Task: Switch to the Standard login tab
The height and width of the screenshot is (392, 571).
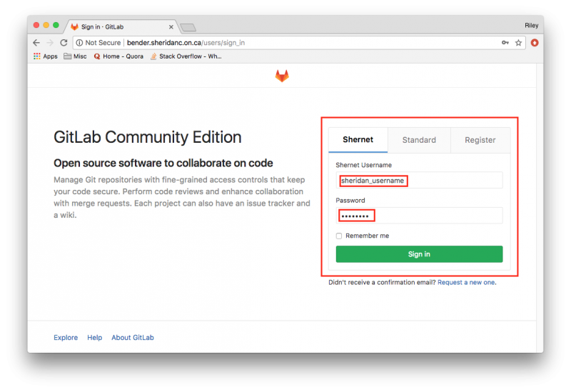Action: 419,140
